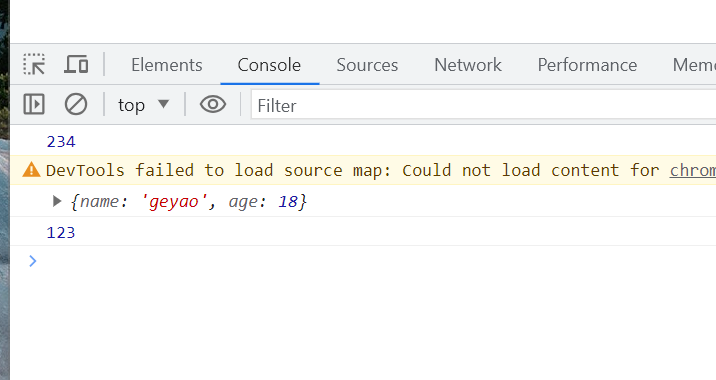Open the chrom link in the warning
This screenshot has height=380, width=716.
pos(693,170)
